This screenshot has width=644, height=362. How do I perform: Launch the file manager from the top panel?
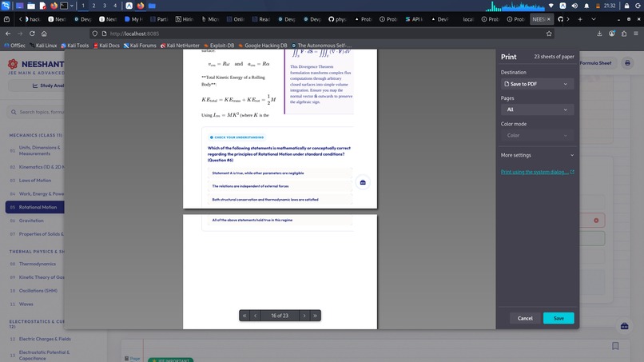(31, 6)
